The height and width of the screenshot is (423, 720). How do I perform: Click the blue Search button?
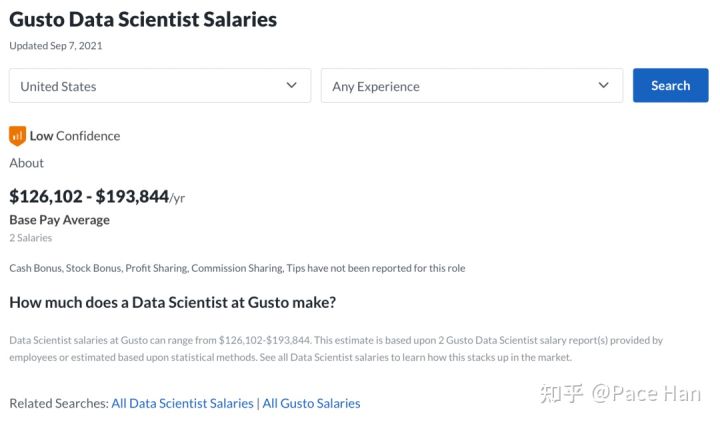(670, 85)
